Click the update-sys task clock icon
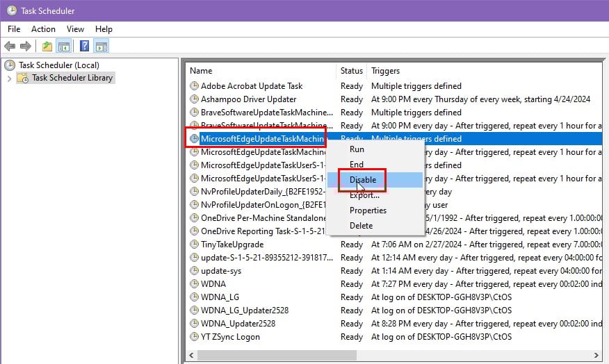This screenshot has width=609, height=364. pyautogui.click(x=194, y=270)
